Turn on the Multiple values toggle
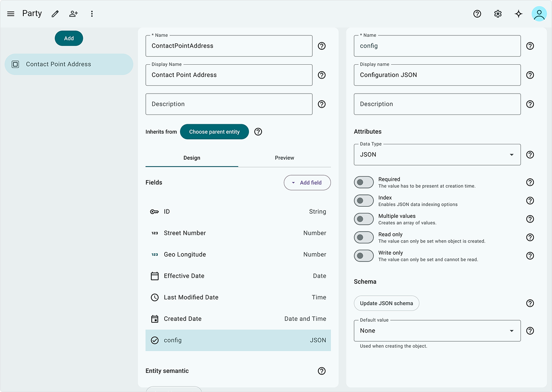Screen dimensions: 552x392 click(364, 219)
